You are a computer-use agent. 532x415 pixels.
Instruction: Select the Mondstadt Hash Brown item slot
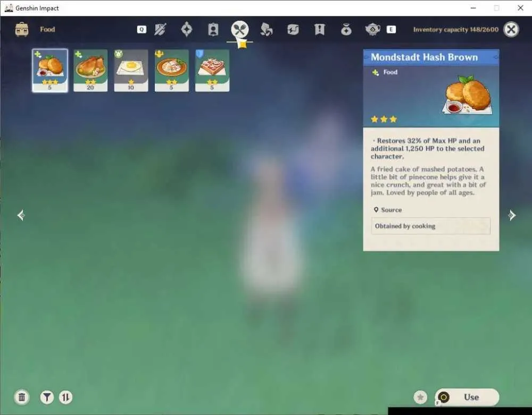[x=50, y=71]
